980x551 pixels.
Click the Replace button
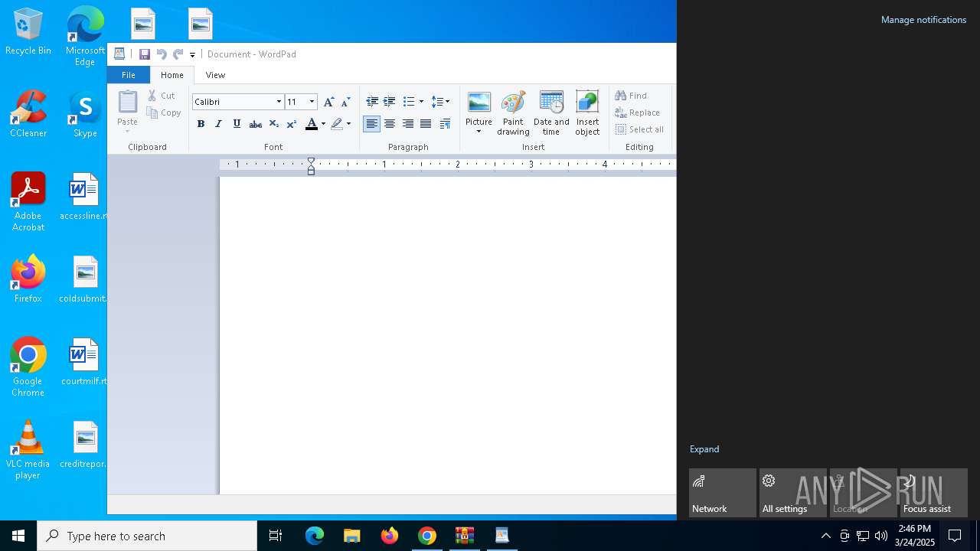pyautogui.click(x=638, y=112)
